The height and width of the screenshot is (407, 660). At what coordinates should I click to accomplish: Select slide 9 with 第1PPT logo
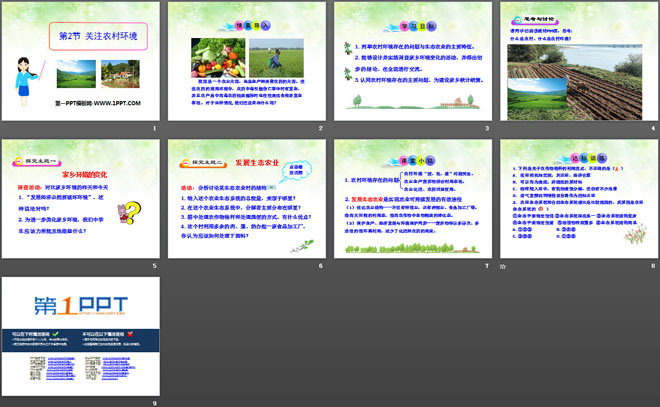(81, 336)
